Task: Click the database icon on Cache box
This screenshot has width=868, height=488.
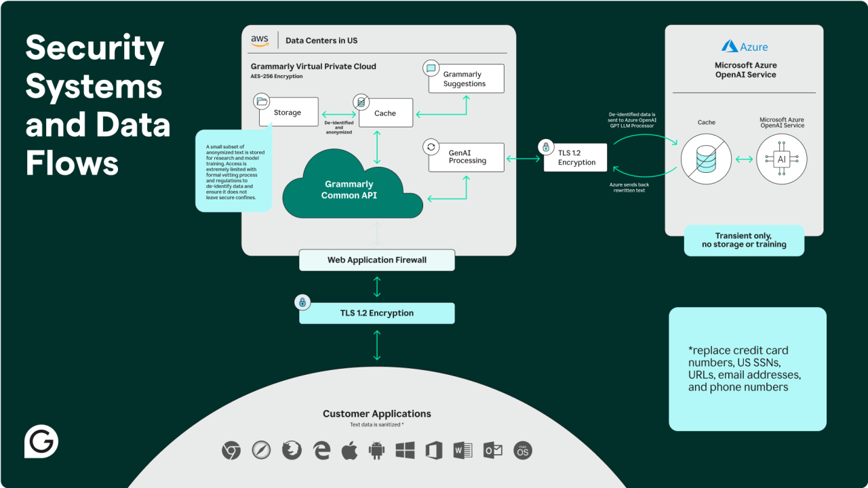Action: pyautogui.click(x=361, y=103)
